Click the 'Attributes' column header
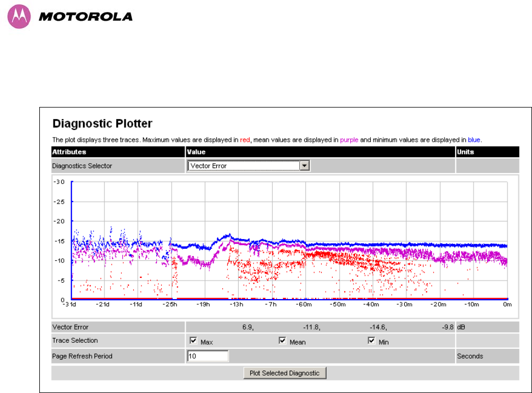 [x=69, y=152]
